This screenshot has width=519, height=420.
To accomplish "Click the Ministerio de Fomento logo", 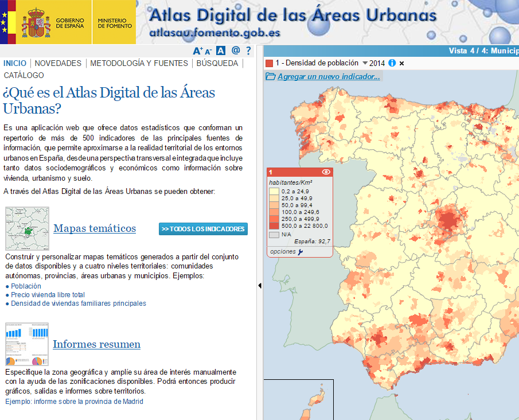I will tap(114, 22).
